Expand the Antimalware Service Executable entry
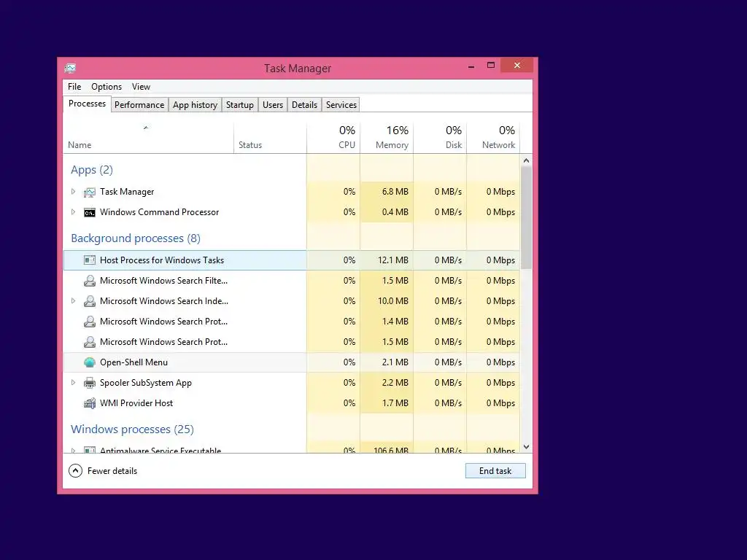Image resolution: width=747 pixels, height=560 pixels. (x=73, y=450)
